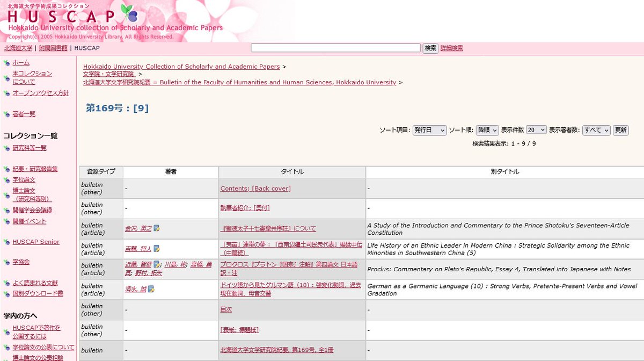Follow the Hokkaido University Collection breadcrumb link
The image size is (644, 361).
pos(181,67)
